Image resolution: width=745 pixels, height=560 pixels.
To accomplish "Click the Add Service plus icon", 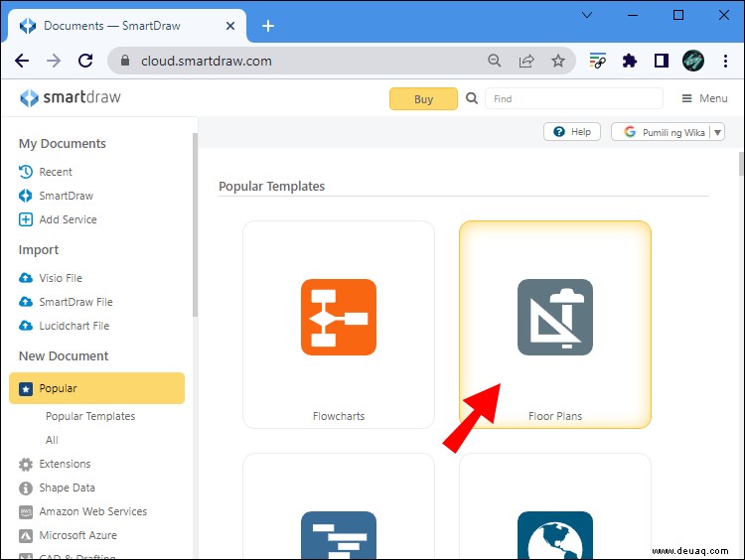I will click(26, 219).
